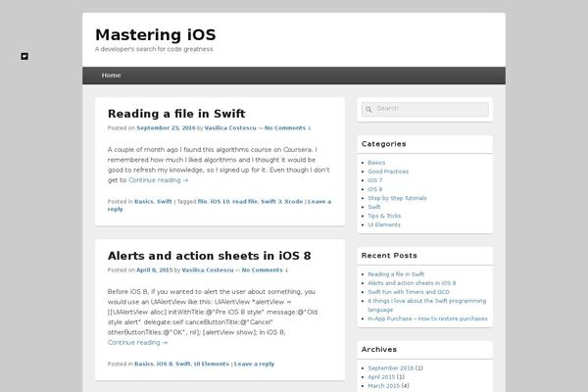This screenshot has width=588, height=392.
Task: Open recent post Alerts and action sheets
Action: click(412, 283)
